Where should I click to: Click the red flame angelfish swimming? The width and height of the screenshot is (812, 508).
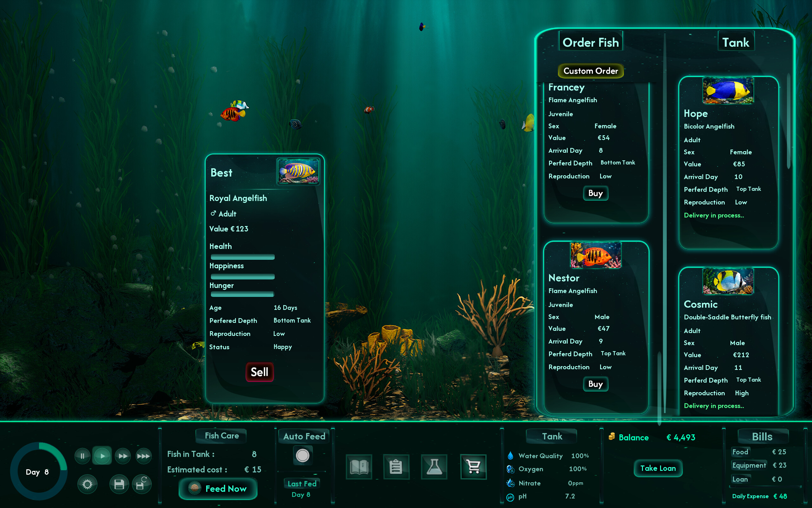[233, 114]
